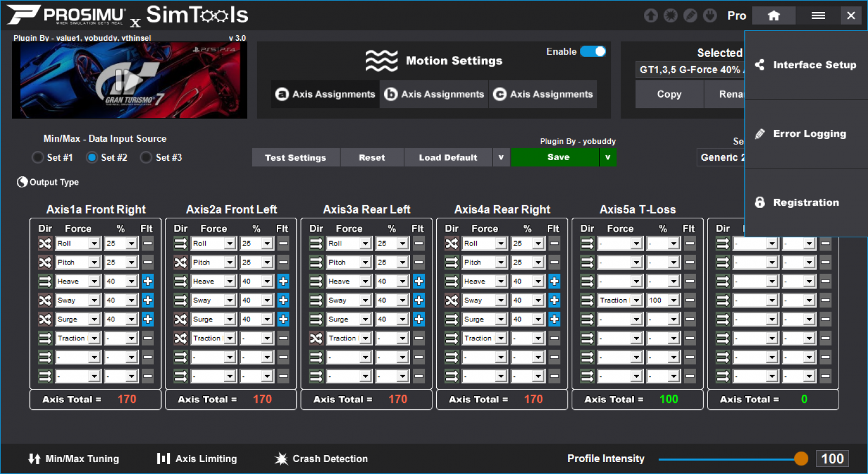Select Set #3 data input source
This screenshot has height=474, width=868.
coord(146,157)
